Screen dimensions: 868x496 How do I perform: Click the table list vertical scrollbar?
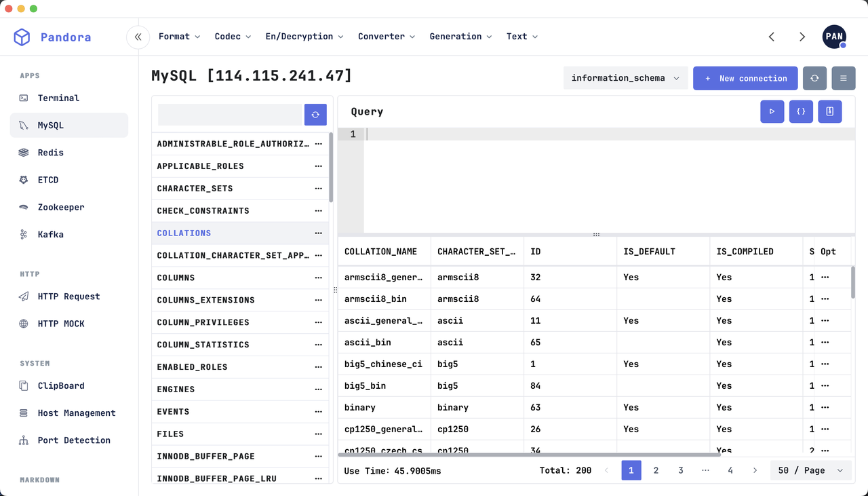331,168
